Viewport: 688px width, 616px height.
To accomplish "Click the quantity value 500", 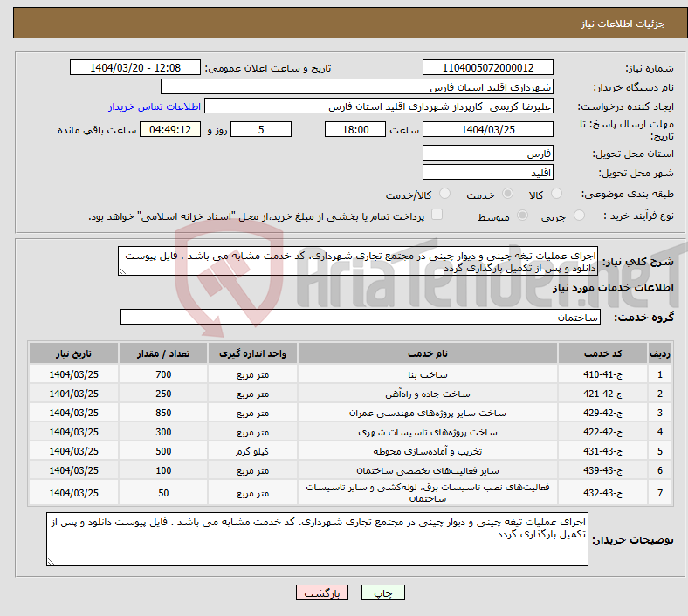I will click(163, 451).
